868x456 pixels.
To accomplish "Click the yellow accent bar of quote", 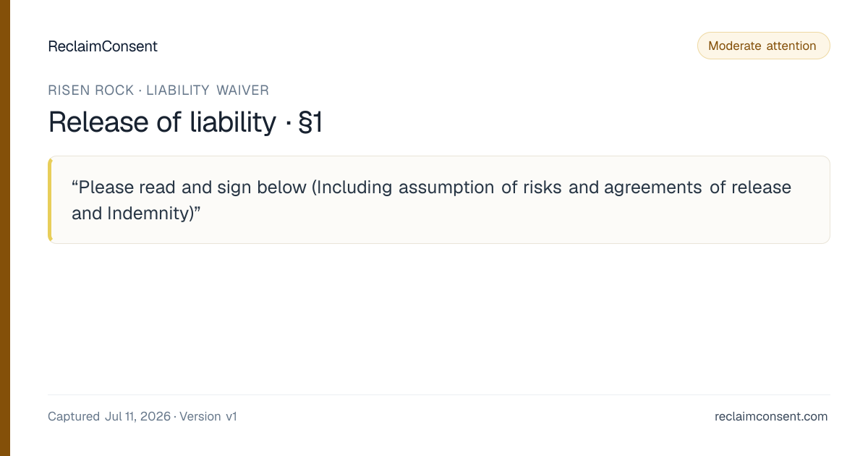I will [50, 200].
